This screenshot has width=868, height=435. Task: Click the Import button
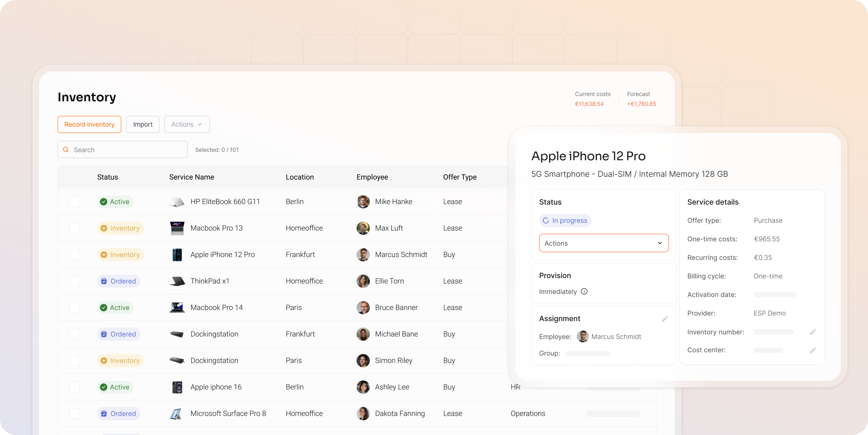(143, 124)
